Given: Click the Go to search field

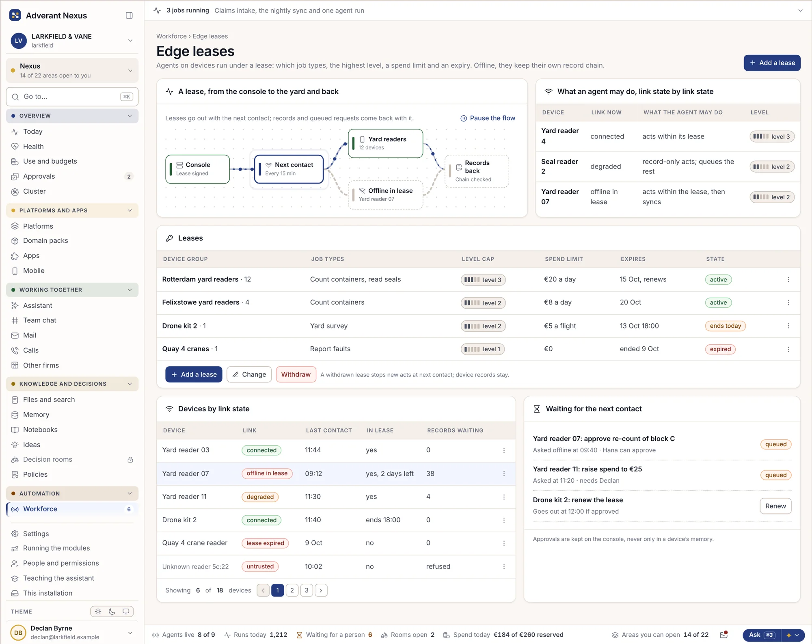Looking at the screenshot, I should pyautogui.click(x=72, y=97).
